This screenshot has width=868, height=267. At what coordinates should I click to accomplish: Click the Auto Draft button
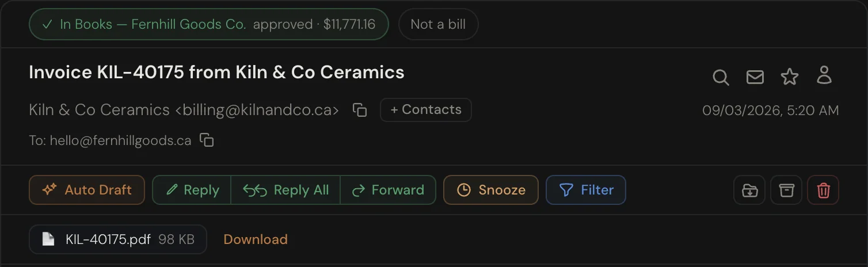[87, 190]
